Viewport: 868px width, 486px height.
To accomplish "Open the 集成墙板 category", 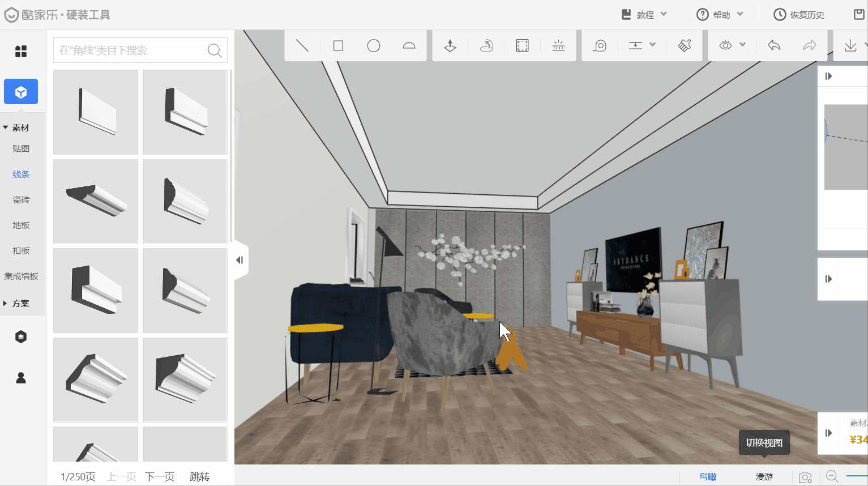I will [x=21, y=276].
